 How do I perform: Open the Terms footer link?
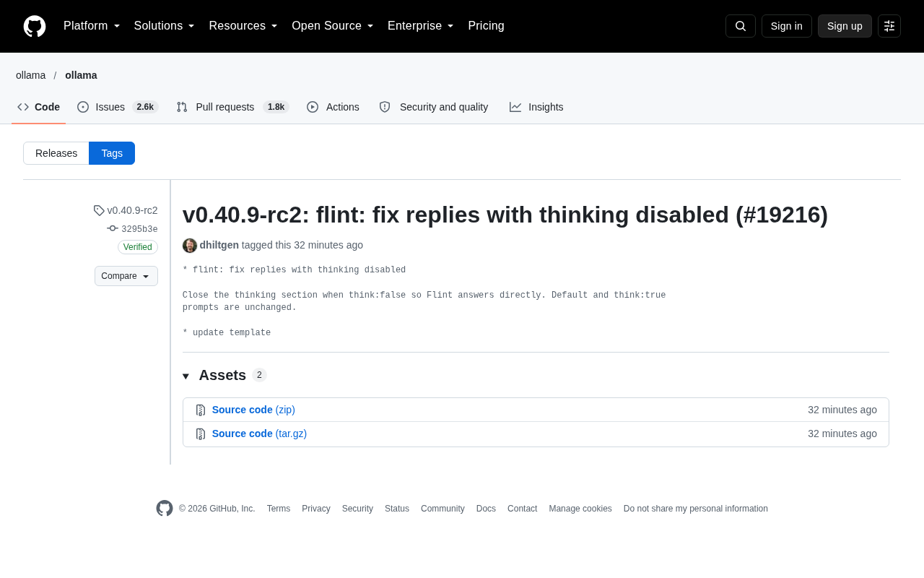pos(279,509)
